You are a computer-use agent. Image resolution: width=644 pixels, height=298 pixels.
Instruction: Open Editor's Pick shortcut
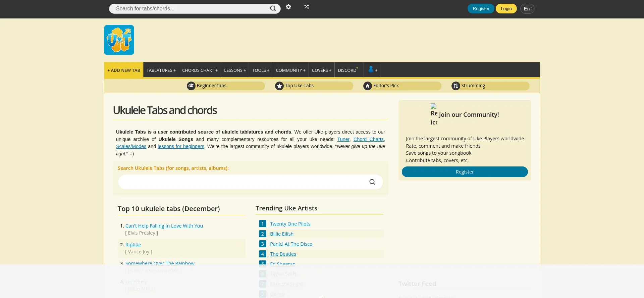[x=402, y=86]
